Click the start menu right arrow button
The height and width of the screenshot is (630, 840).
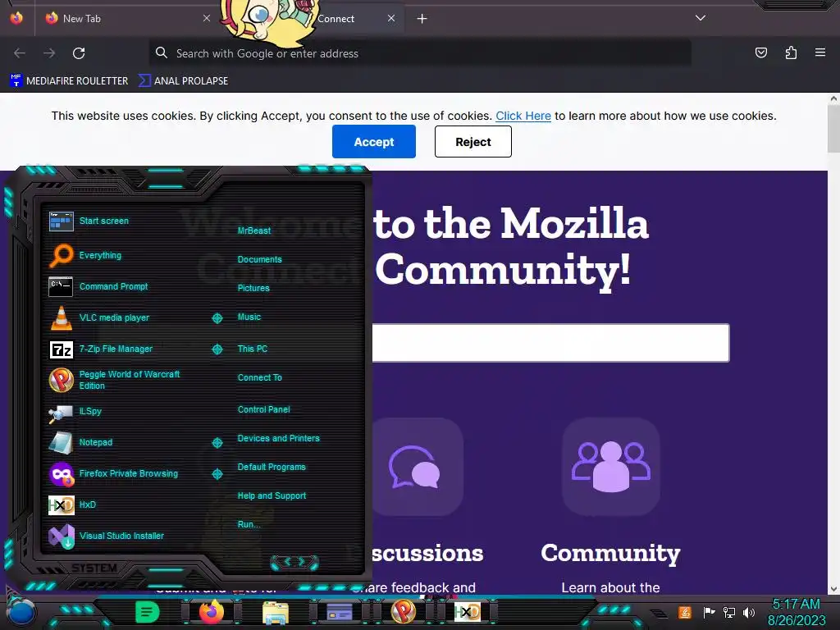(302, 562)
